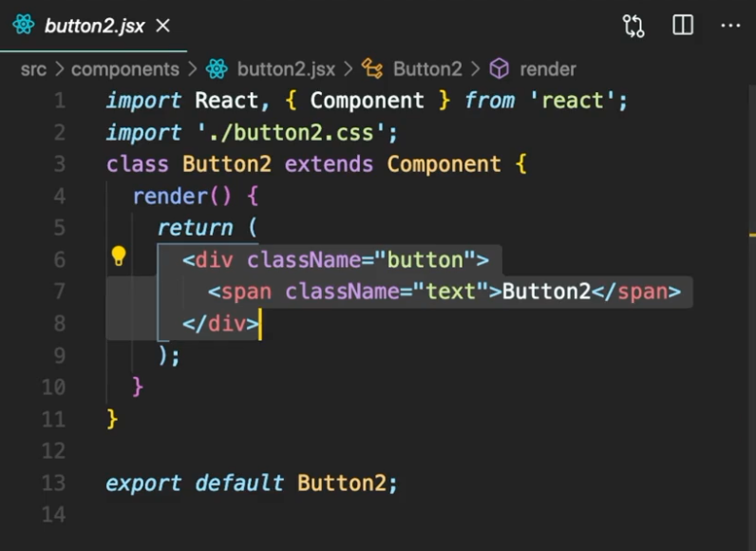Close the button2.jsx tab

163,26
